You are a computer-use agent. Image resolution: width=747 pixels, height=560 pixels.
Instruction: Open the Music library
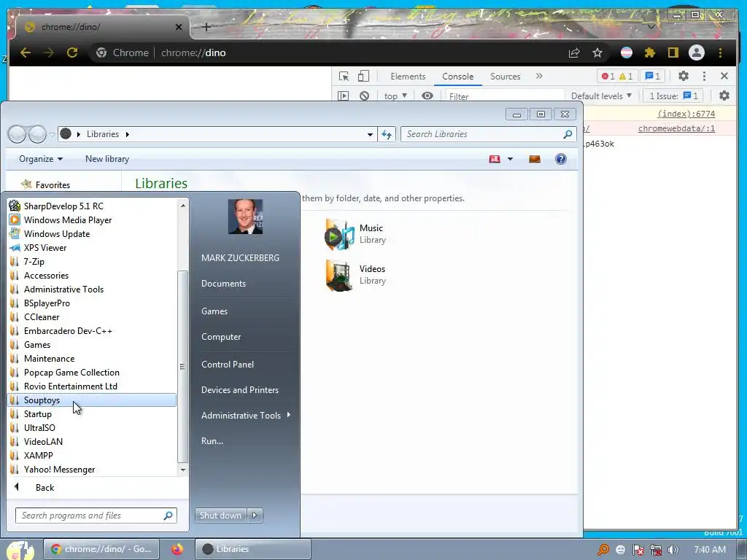[355, 234]
